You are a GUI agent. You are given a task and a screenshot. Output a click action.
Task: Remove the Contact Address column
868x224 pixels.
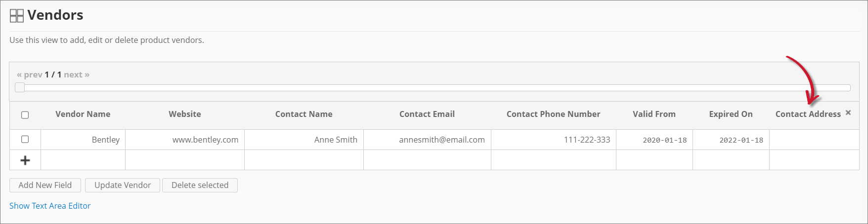click(x=848, y=112)
